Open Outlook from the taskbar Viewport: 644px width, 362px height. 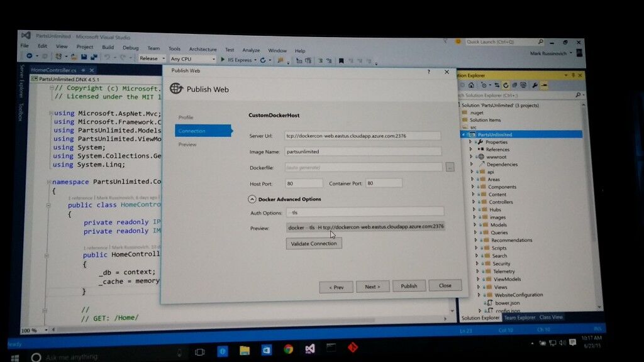[266, 350]
